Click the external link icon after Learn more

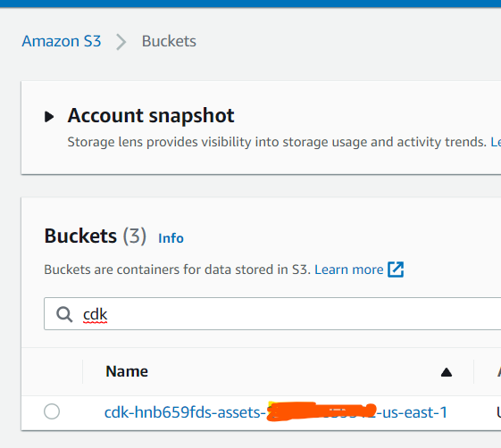tap(396, 270)
